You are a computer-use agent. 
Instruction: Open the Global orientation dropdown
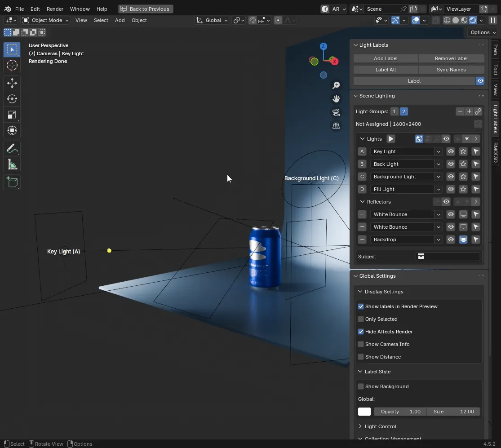coord(212,20)
